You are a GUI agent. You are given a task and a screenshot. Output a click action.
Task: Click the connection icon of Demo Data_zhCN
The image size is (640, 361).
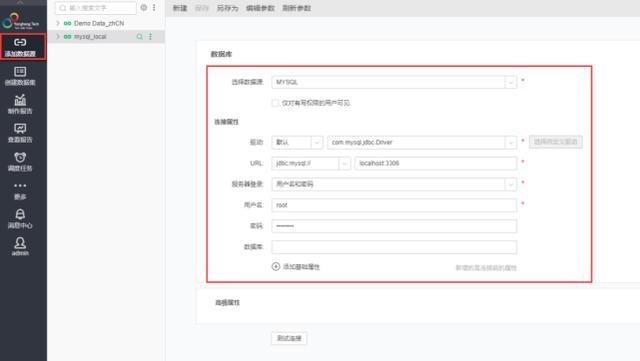click(67, 23)
